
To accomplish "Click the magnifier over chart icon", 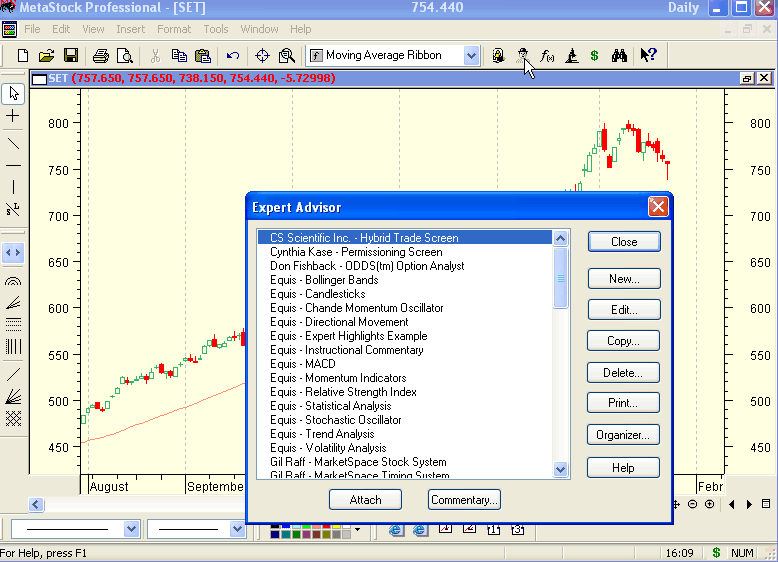I will click(287, 56).
